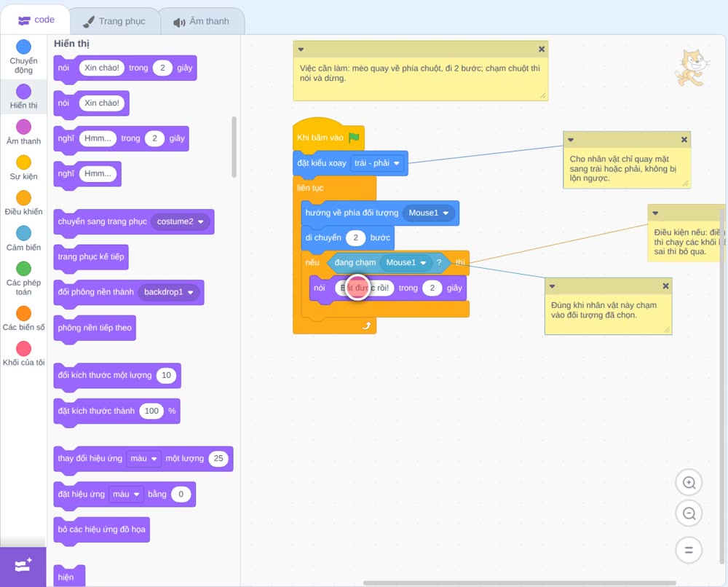Collapse the top task note comment

(301, 50)
